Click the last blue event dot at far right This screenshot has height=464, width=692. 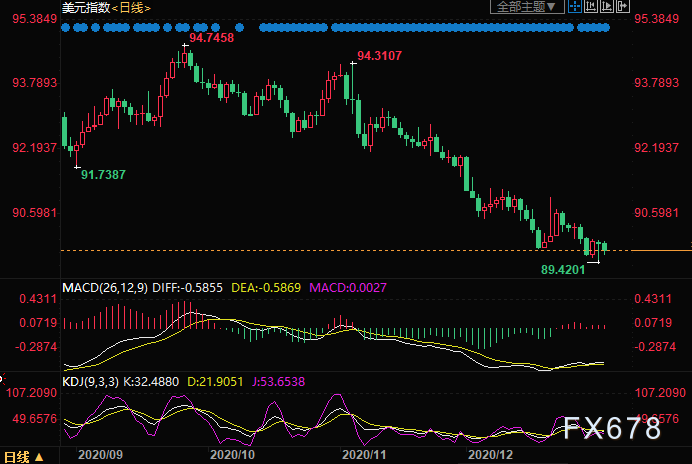[x=605, y=28]
